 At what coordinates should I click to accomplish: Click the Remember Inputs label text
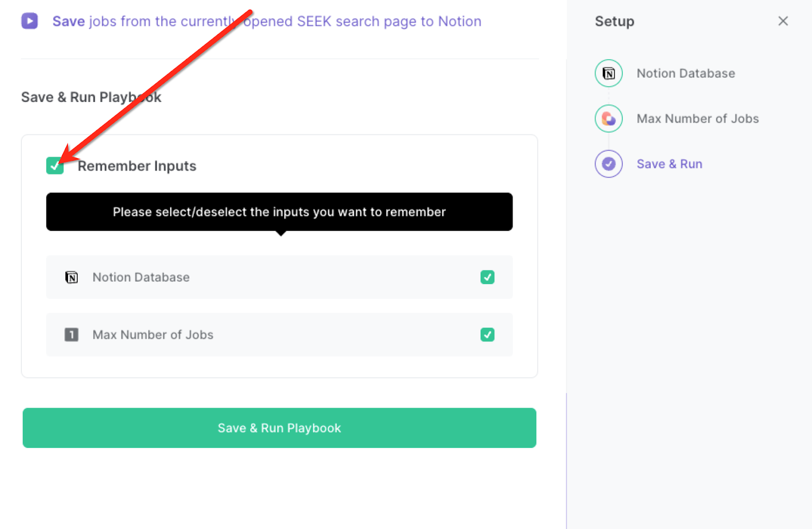(x=137, y=166)
